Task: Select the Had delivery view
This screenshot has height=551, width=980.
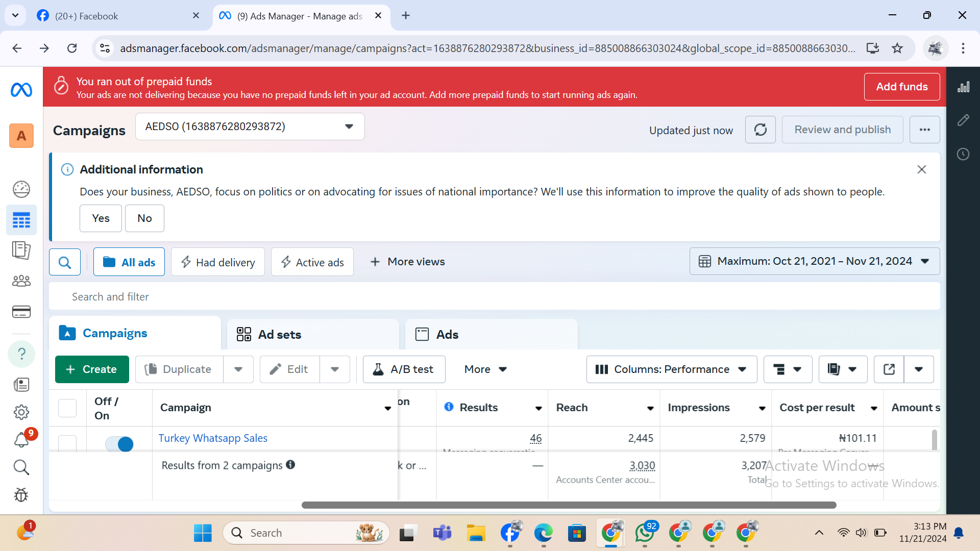Action: [x=218, y=262]
